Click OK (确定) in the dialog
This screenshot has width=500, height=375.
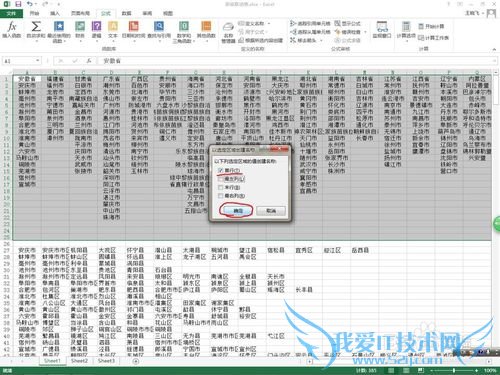[x=238, y=211]
